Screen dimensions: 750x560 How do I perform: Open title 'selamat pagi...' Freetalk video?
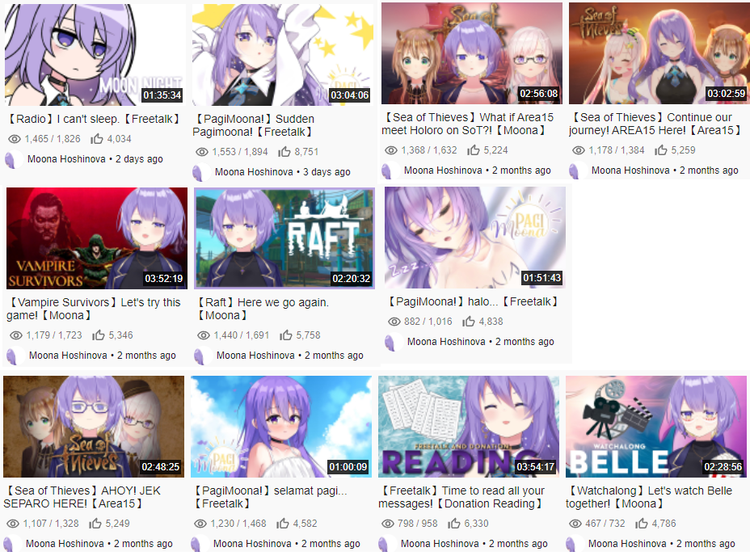coord(268,497)
